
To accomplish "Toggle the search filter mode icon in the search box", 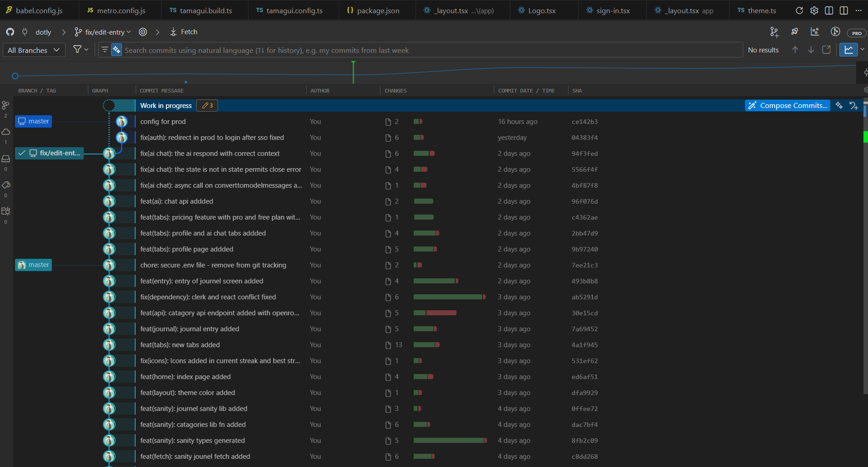I will [x=105, y=50].
